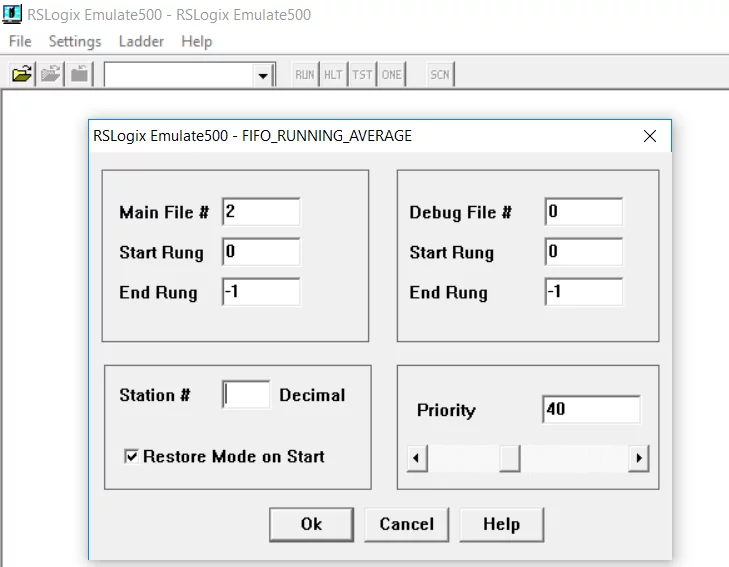Click the Station # input field
Image resolution: width=729 pixels, height=567 pixels.
click(246, 395)
